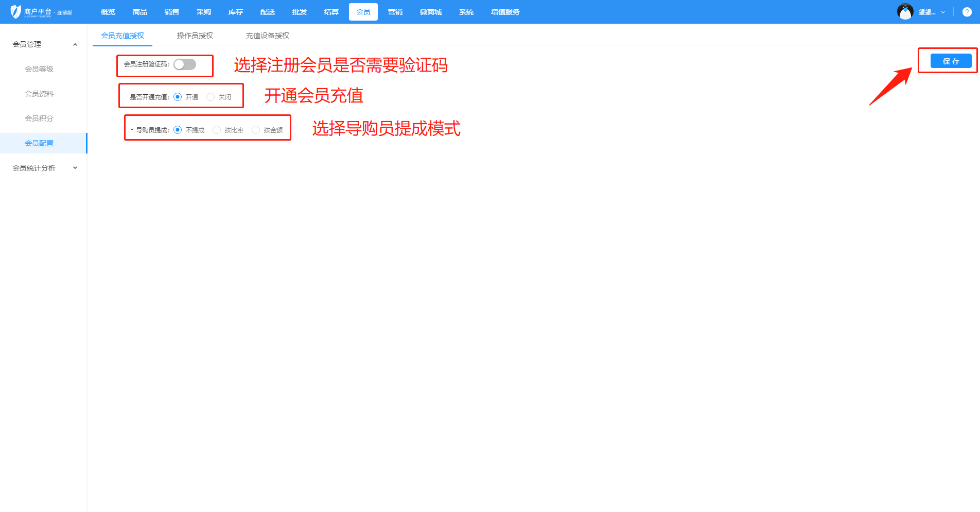Click the merchant platform logo icon

[x=16, y=11]
